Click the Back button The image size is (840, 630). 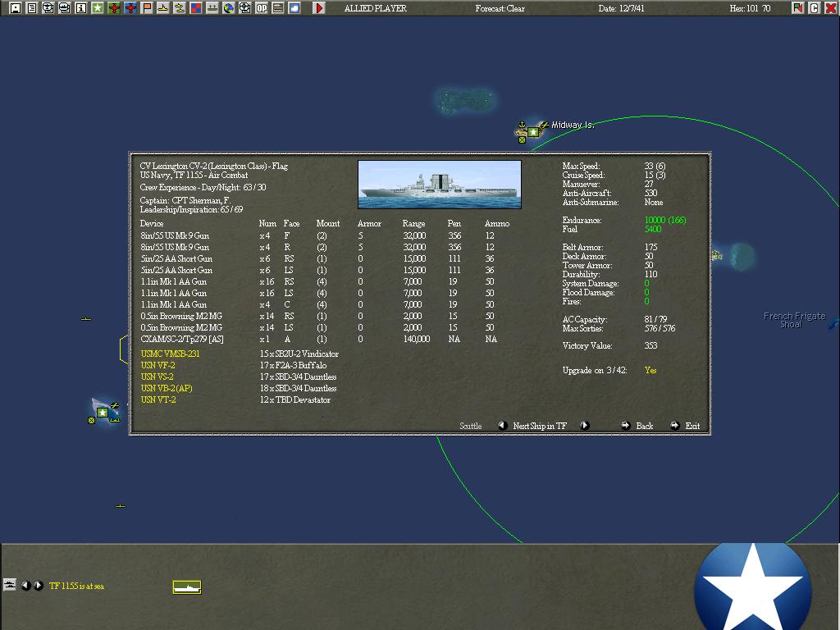637,426
